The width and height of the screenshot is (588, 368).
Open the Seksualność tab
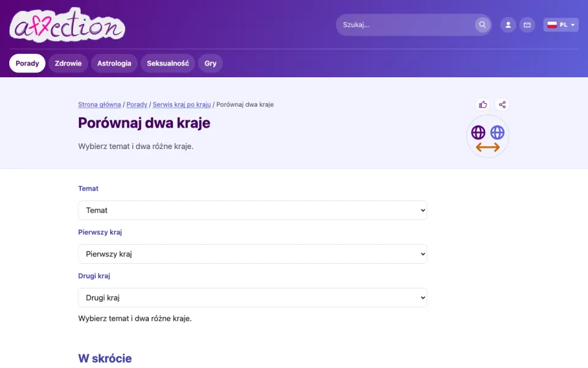[168, 63]
